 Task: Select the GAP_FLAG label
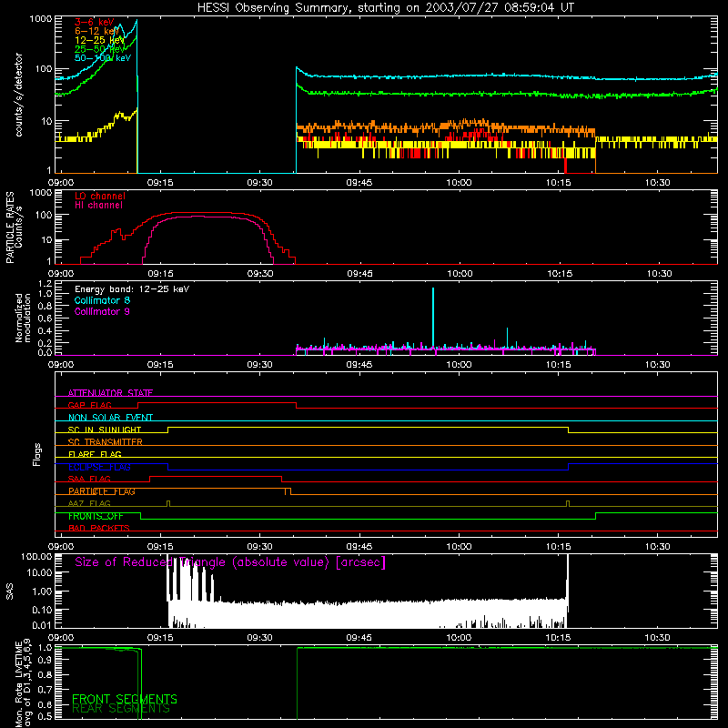click(x=89, y=405)
